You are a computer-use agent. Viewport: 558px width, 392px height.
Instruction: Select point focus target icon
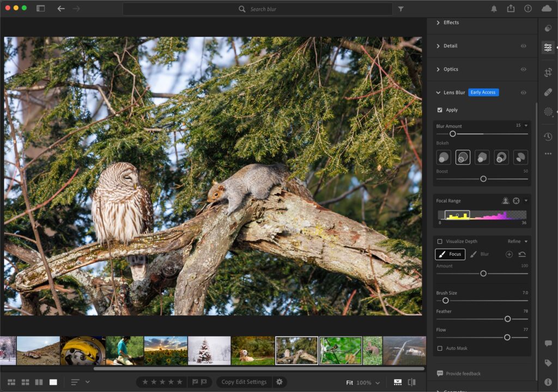point(517,200)
